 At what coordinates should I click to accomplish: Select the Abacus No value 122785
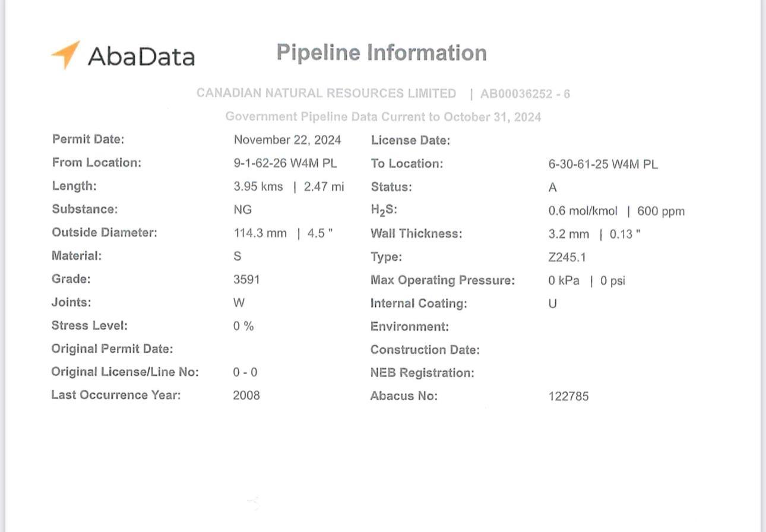(x=569, y=396)
